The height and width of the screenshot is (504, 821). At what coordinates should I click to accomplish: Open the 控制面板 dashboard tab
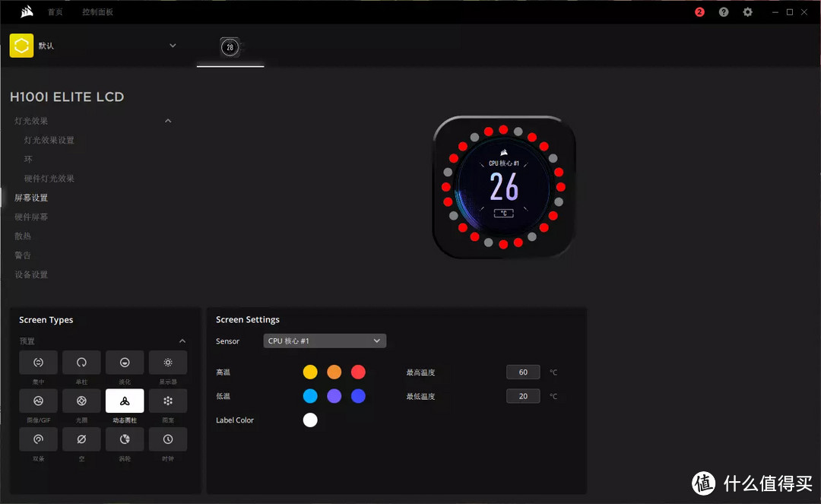(x=97, y=11)
